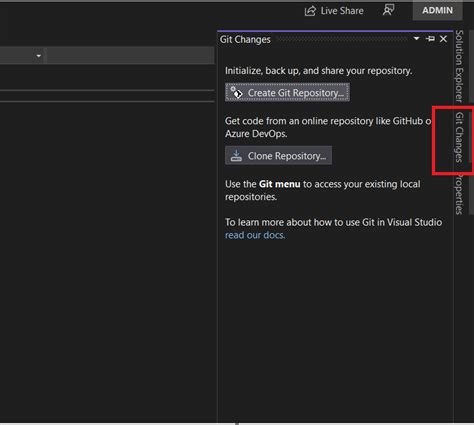The image size is (474, 425).
Task: Select the Git Changes side tab
Action: pos(460,137)
